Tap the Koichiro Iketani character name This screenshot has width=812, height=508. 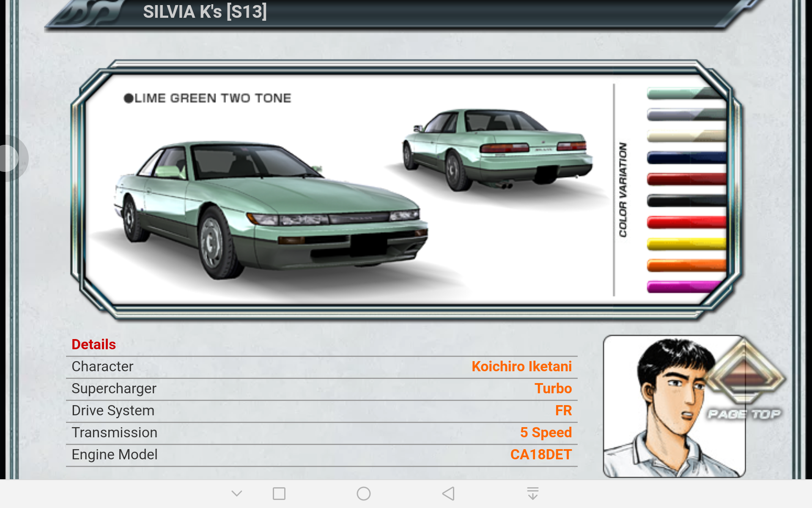point(521,367)
